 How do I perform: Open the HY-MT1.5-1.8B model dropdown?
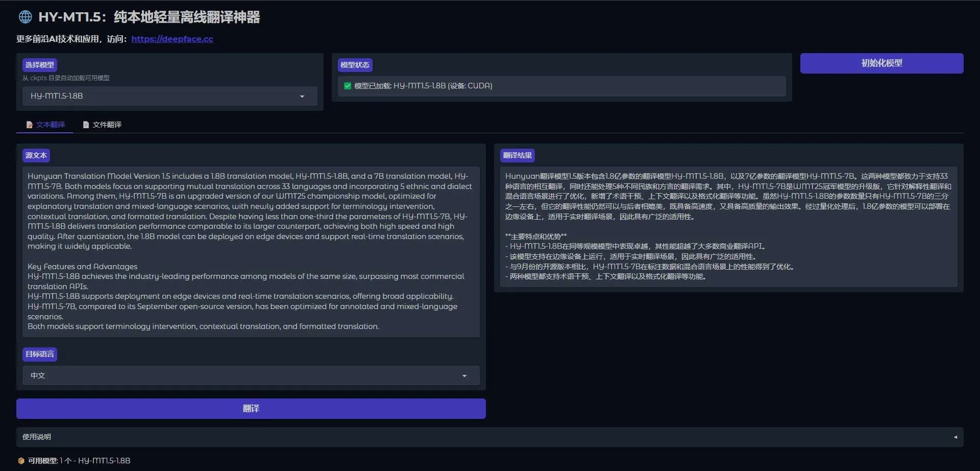[x=169, y=96]
